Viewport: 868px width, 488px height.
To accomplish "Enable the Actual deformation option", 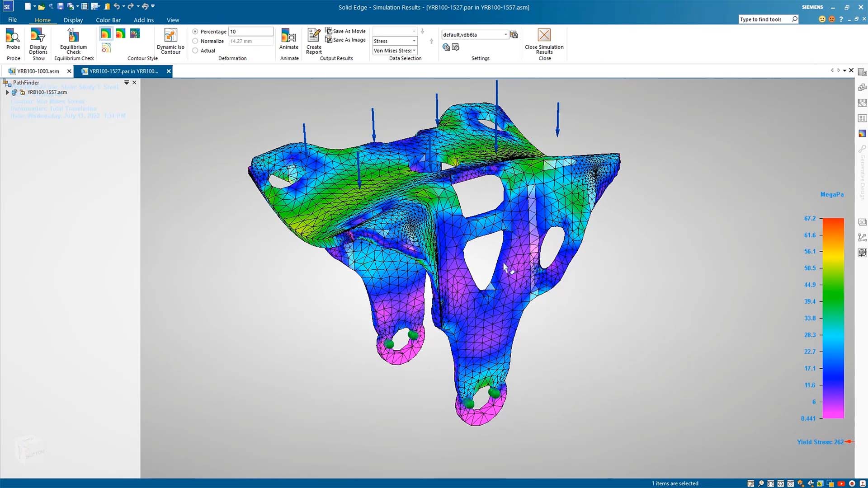I will (x=195, y=51).
